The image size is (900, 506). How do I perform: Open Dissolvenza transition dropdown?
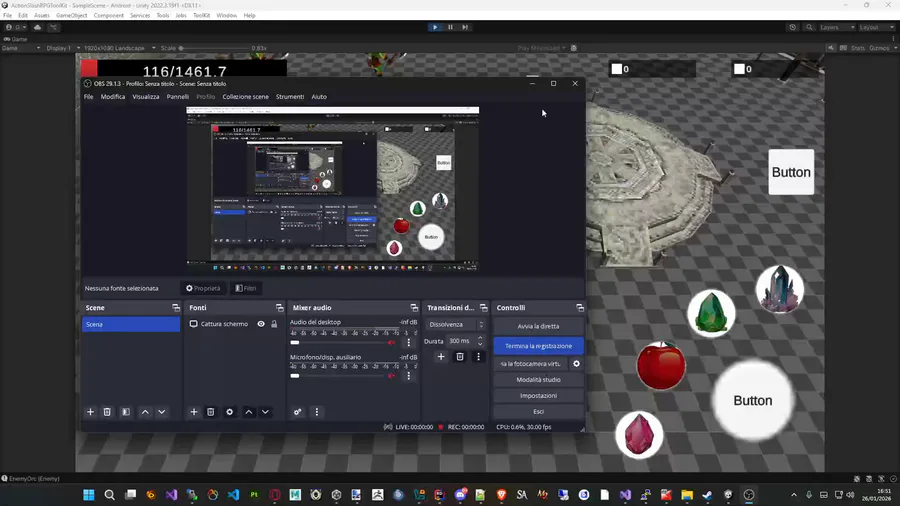pos(456,325)
